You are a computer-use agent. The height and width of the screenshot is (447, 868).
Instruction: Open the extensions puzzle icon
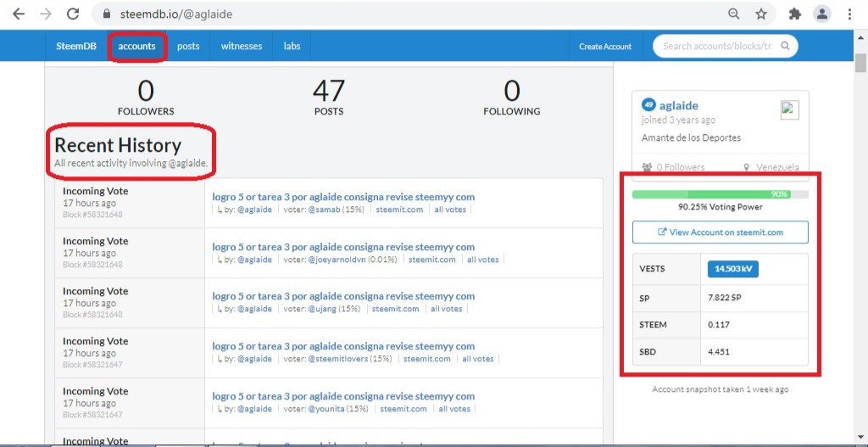795,14
